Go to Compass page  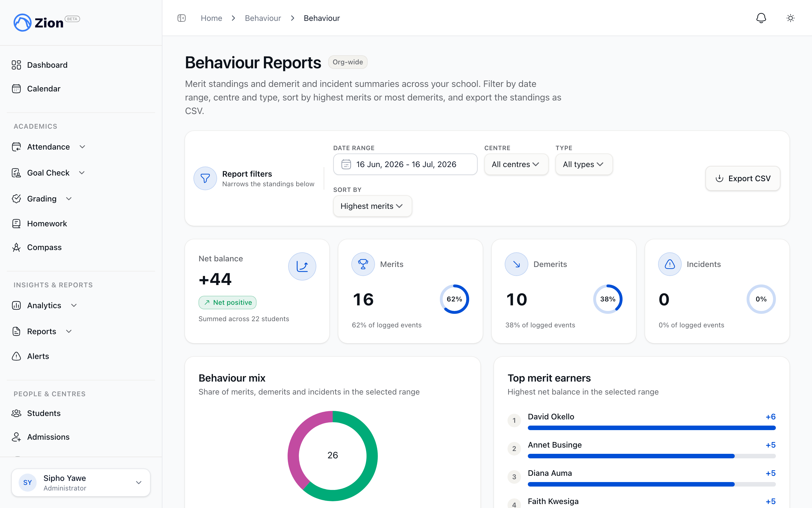(x=44, y=247)
